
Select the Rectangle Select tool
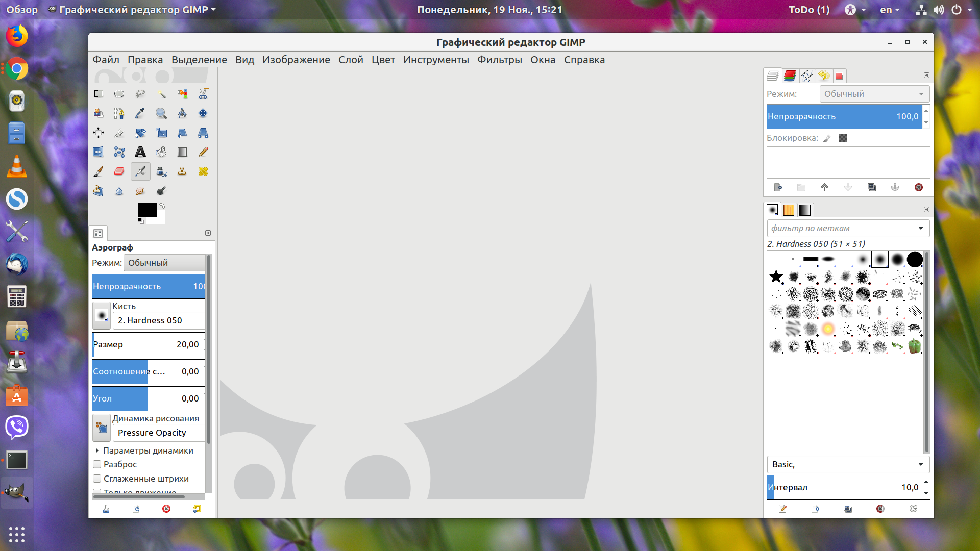(x=99, y=94)
